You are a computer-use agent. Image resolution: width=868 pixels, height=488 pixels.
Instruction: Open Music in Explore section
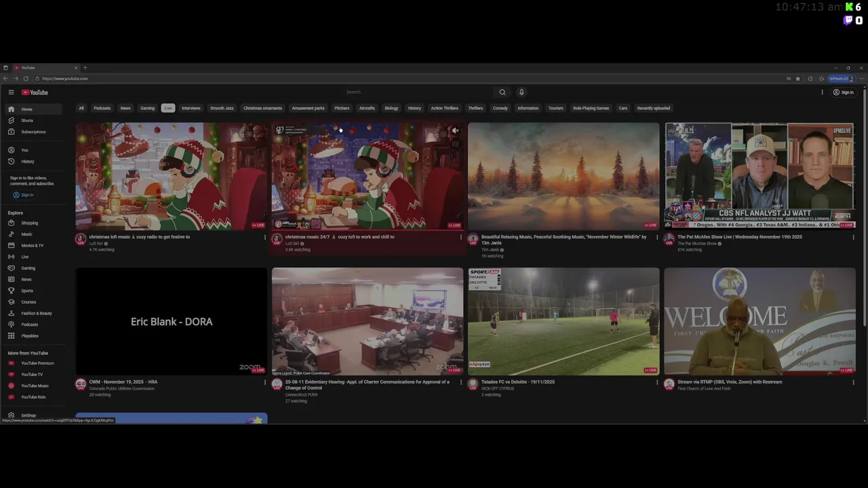click(x=34, y=234)
